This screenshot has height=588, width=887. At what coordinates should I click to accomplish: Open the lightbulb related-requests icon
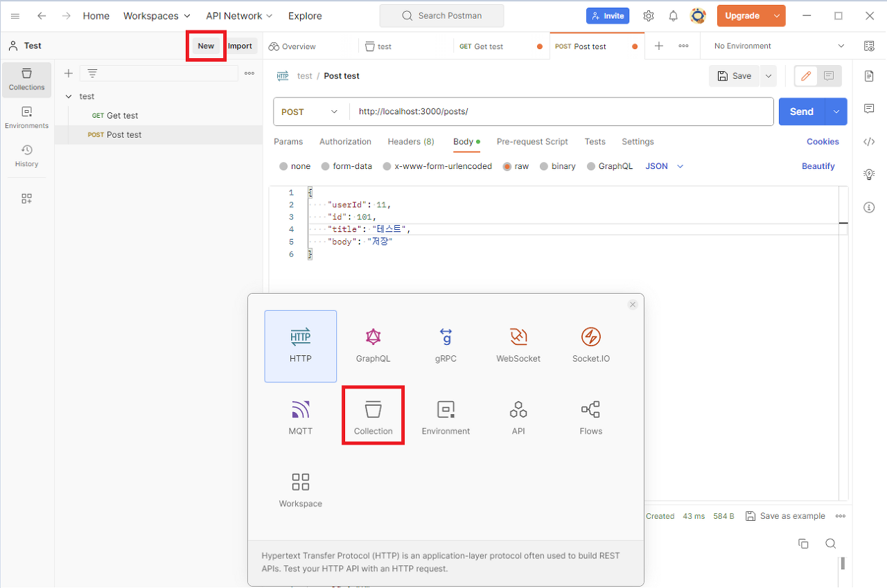click(x=869, y=175)
